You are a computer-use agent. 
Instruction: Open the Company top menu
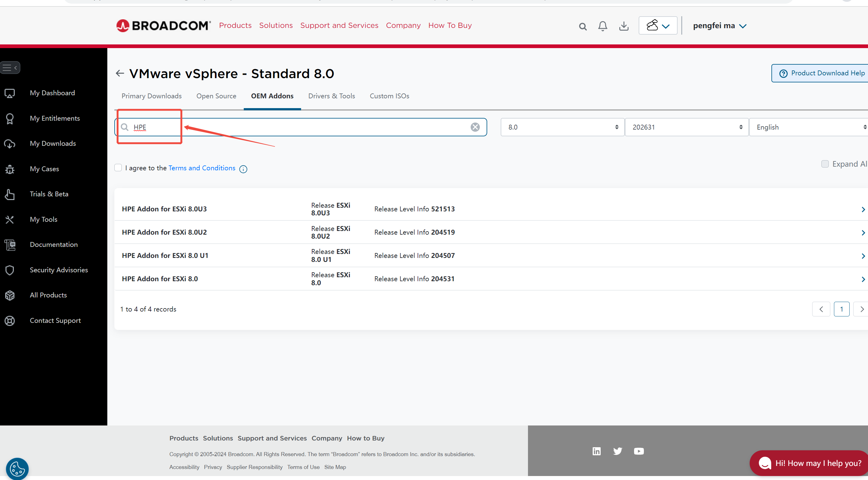(403, 26)
